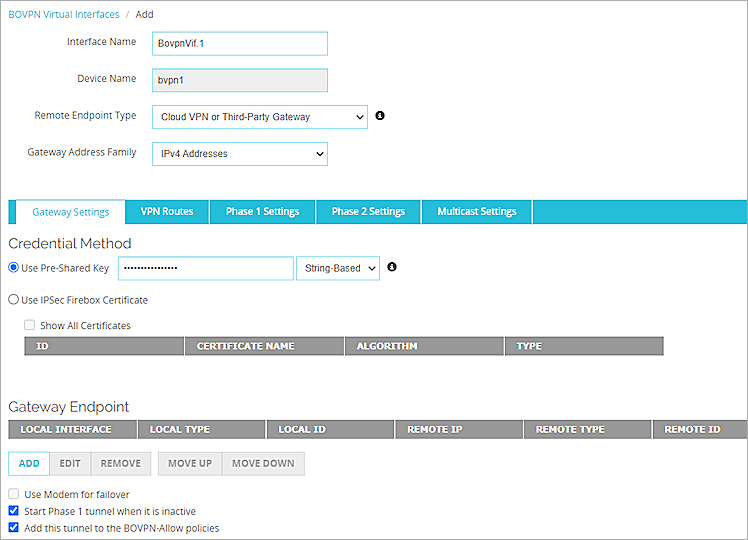This screenshot has height=540, width=748.
Task: Uncheck Start Phase 1 tunnel when inactive
Action: tap(14, 511)
